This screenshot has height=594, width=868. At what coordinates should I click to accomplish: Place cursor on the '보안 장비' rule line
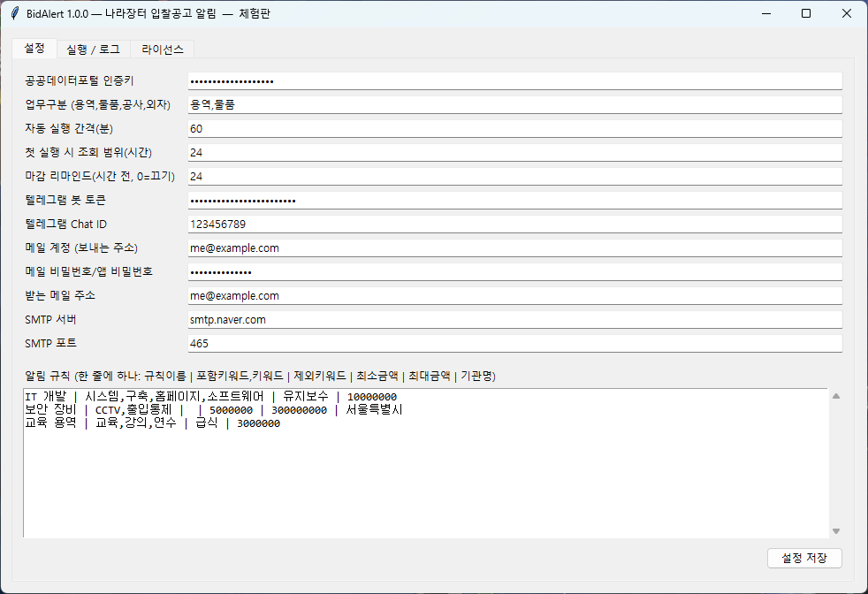coord(214,410)
